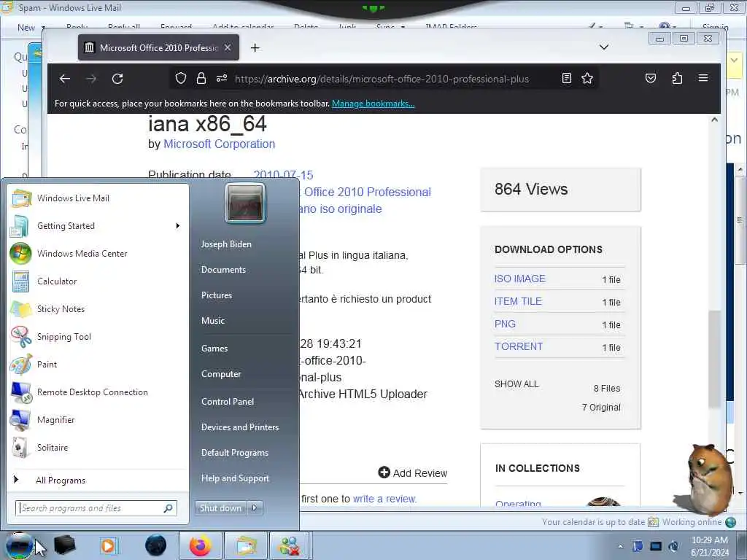Open Documents from Start menu
The width and height of the screenshot is (747, 560).
pos(223,270)
